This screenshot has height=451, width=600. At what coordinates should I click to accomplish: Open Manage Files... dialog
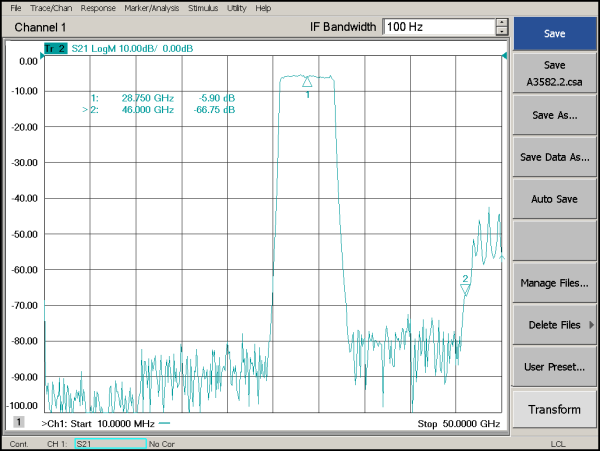(554, 283)
